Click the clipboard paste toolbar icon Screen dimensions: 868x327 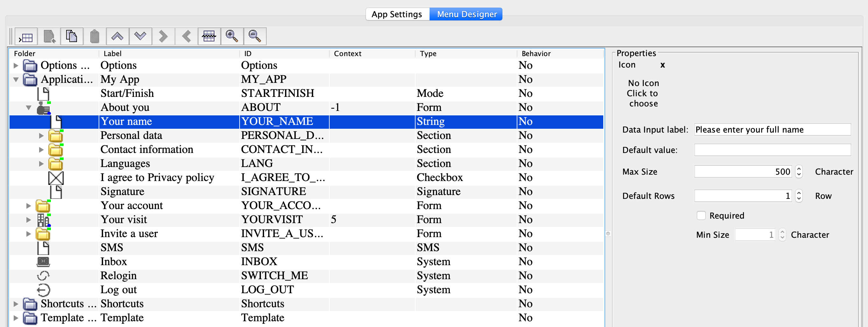click(95, 36)
